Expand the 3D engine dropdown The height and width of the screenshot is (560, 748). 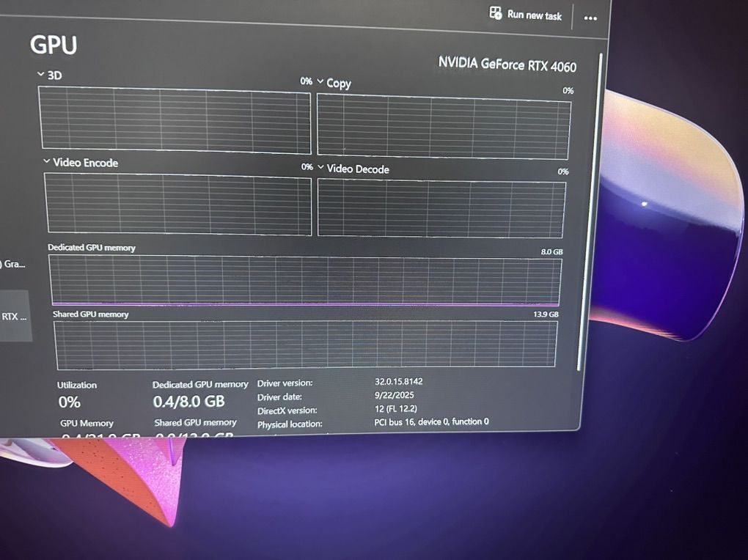tap(41, 75)
